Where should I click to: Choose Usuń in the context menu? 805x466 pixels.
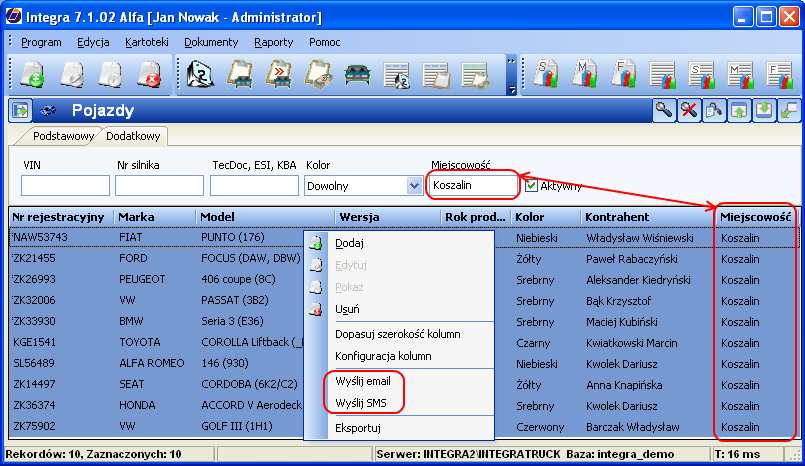click(x=399, y=309)
